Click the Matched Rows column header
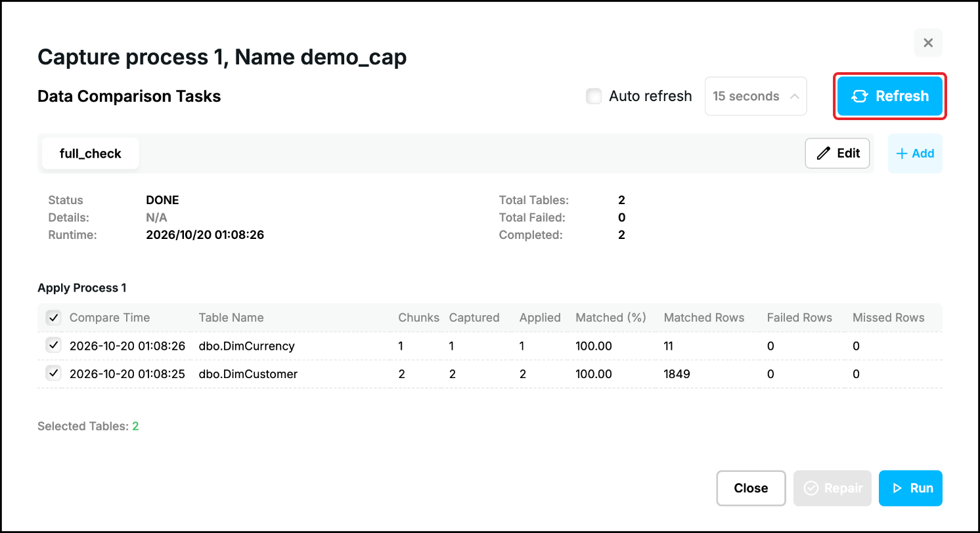The image size is (980, 533). click(x=704, y=318)
